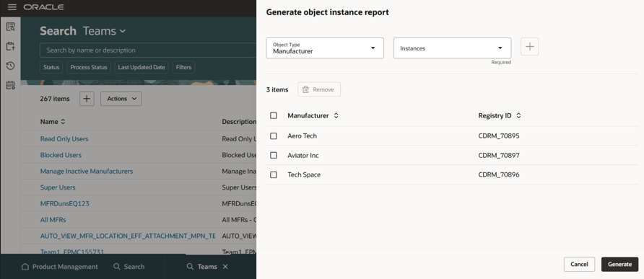Open the Read Only Users team link
Image resolution: width=644 pixels, height=279 pixels.
pyautogui.click(x=64, y=138)
